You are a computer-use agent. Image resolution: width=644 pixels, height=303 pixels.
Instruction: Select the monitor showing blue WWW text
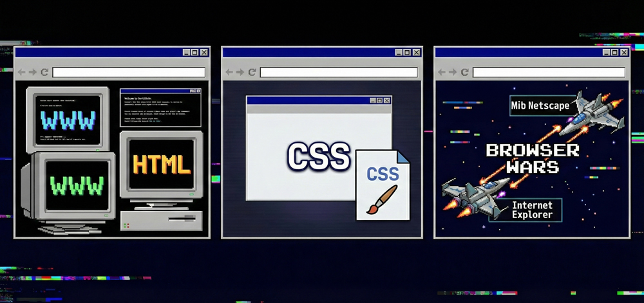pos(68,119)
